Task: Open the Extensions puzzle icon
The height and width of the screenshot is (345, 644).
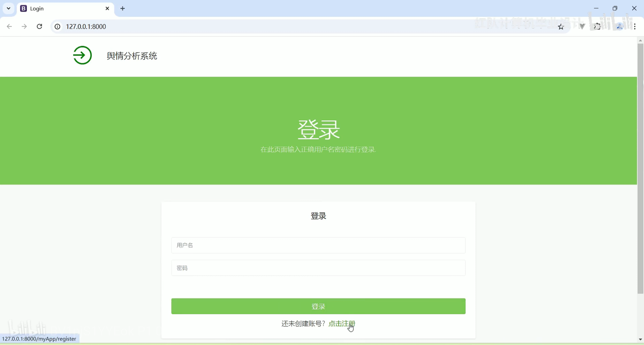Action: click(x=597, y=27)
